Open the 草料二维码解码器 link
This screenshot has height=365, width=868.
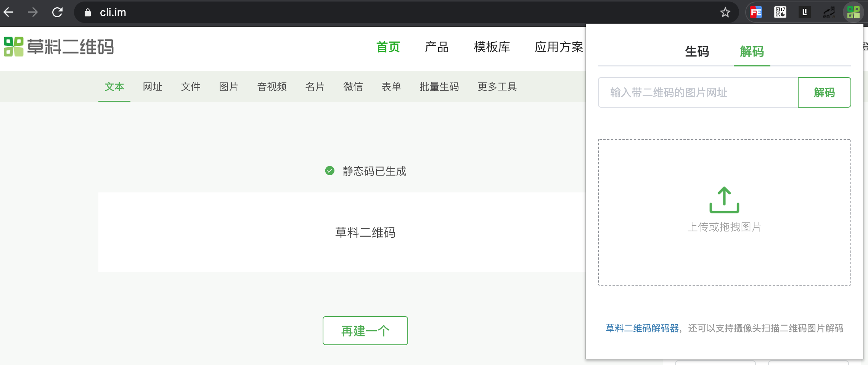tap(642, 328)
